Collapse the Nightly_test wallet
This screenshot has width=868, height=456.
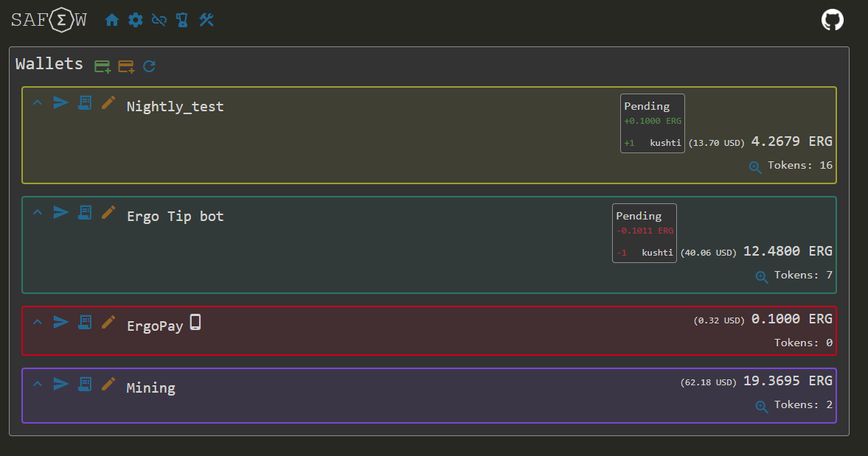click(x=38, y=102)
